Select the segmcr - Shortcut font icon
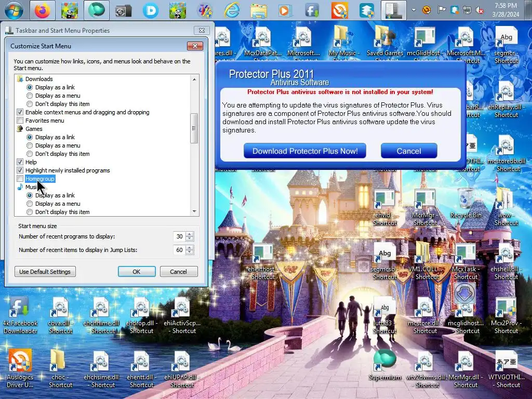 tap(506, 45)
